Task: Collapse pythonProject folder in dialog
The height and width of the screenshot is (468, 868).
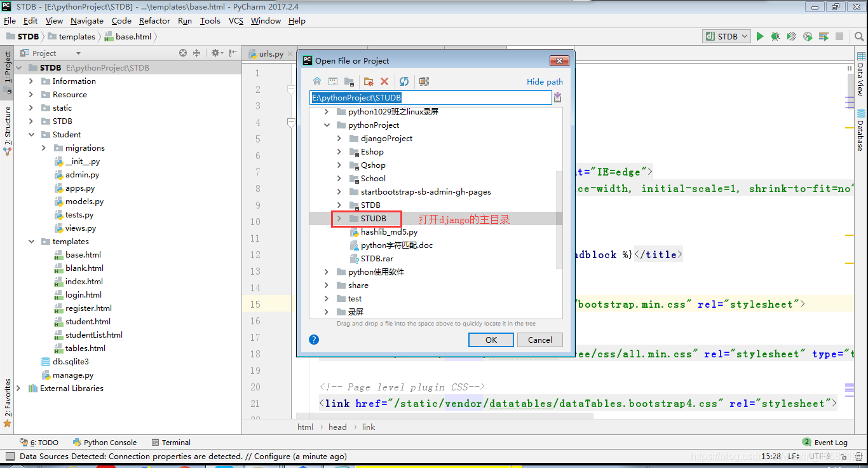Action: (x=327, y=125)
